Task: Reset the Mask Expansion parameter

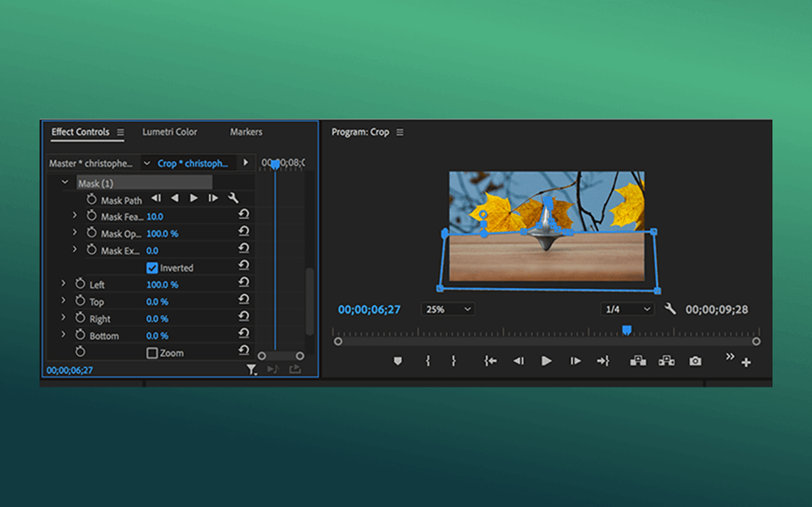Action: (x=243, y=249)
